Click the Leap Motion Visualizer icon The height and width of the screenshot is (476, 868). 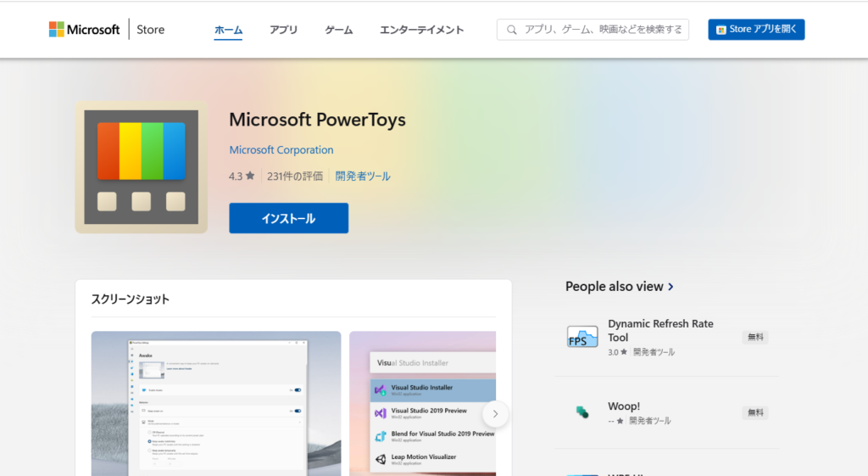coord(381,459)
